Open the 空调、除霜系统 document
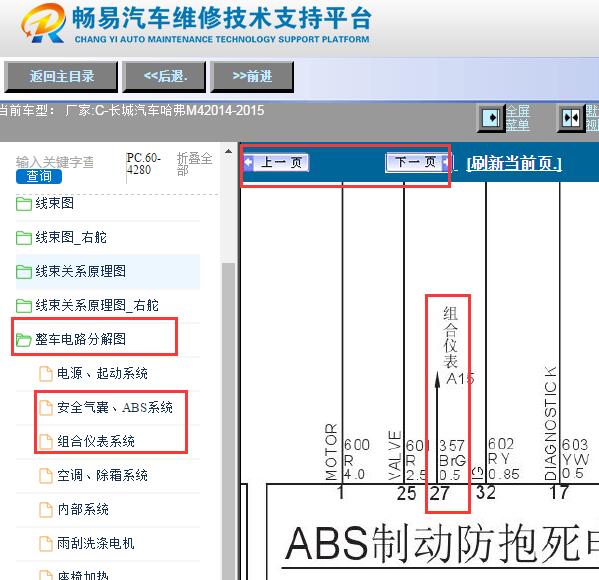 (x=102, y=475)
